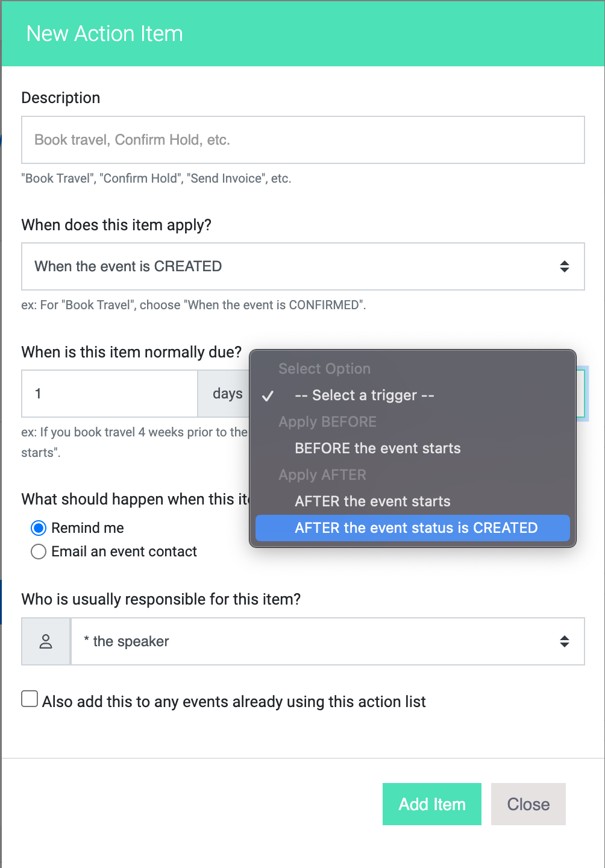
Task: Select the Remind me radio button
Action: [39, 528]
